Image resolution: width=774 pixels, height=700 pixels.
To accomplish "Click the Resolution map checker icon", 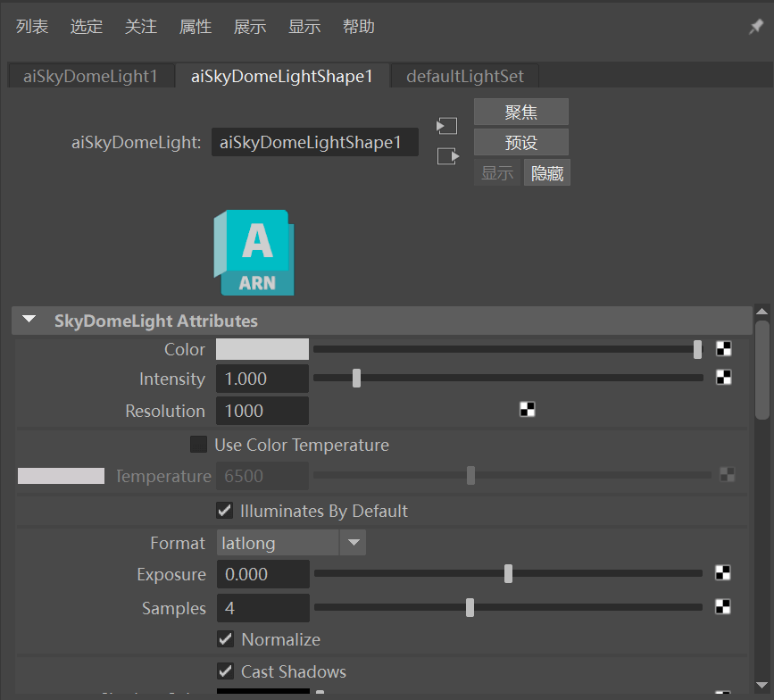I will point(528,410).
